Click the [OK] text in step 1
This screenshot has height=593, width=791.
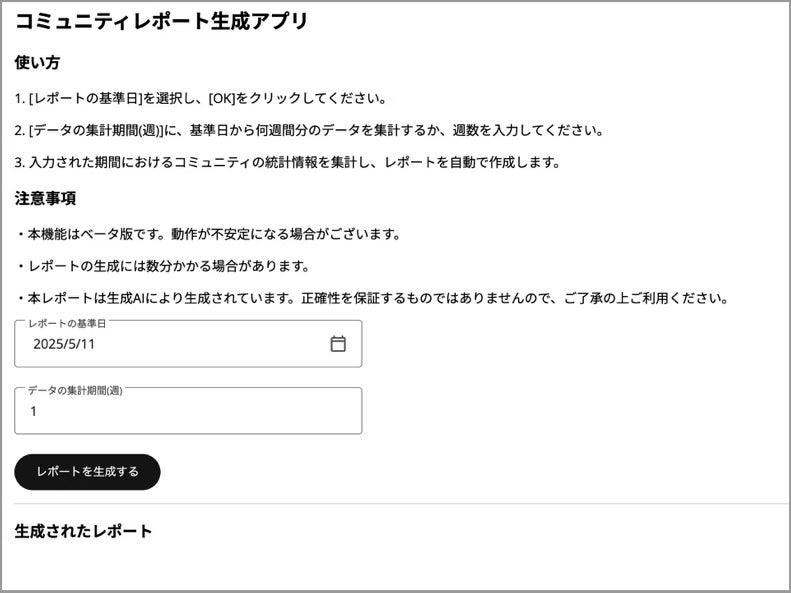[x=221, y=99]
